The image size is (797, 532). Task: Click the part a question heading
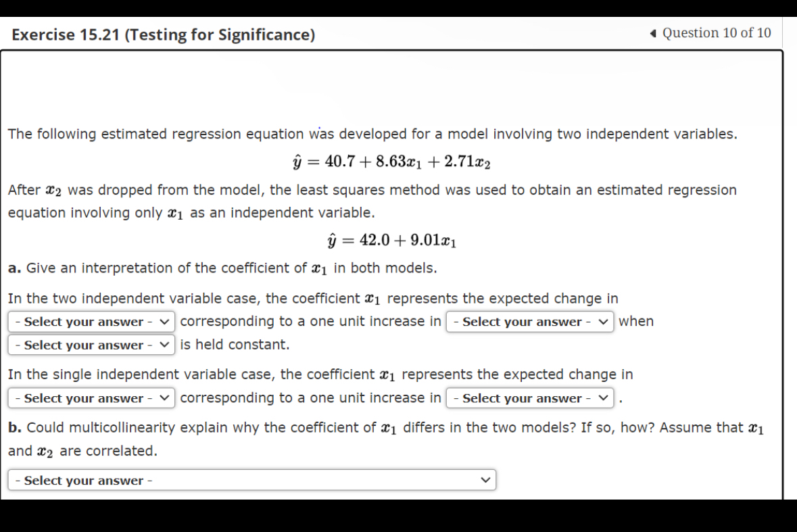point(223,268)
